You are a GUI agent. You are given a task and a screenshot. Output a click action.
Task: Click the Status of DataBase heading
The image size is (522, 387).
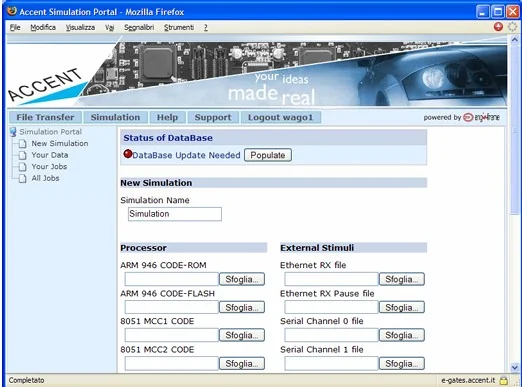[x=168, y=138]
